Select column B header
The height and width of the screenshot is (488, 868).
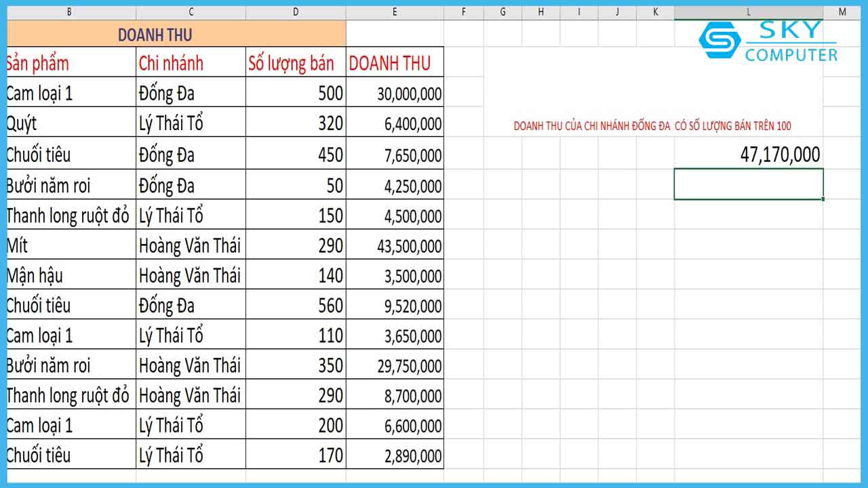(x=71, y=12)
